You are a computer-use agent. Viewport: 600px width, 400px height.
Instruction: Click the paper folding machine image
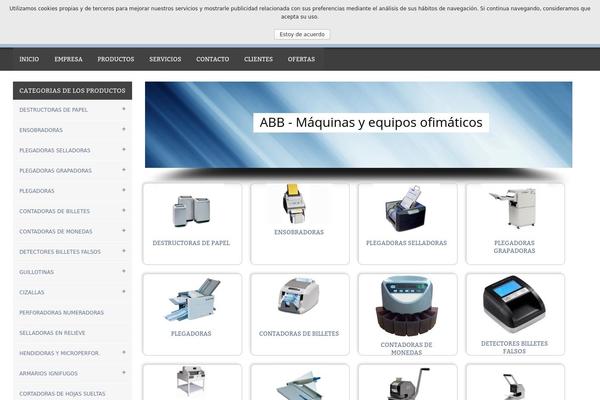pyautogui.click(x=192, y=300)
